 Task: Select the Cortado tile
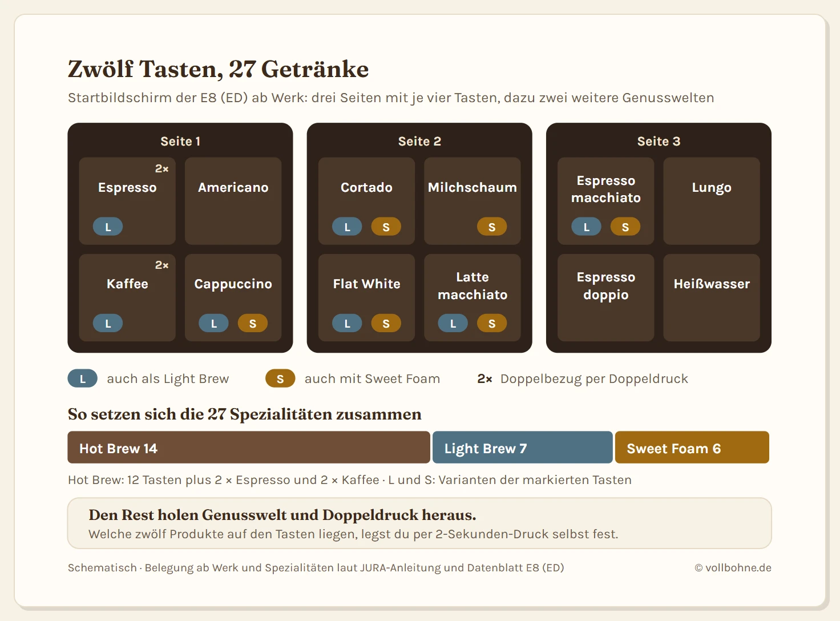366,201
